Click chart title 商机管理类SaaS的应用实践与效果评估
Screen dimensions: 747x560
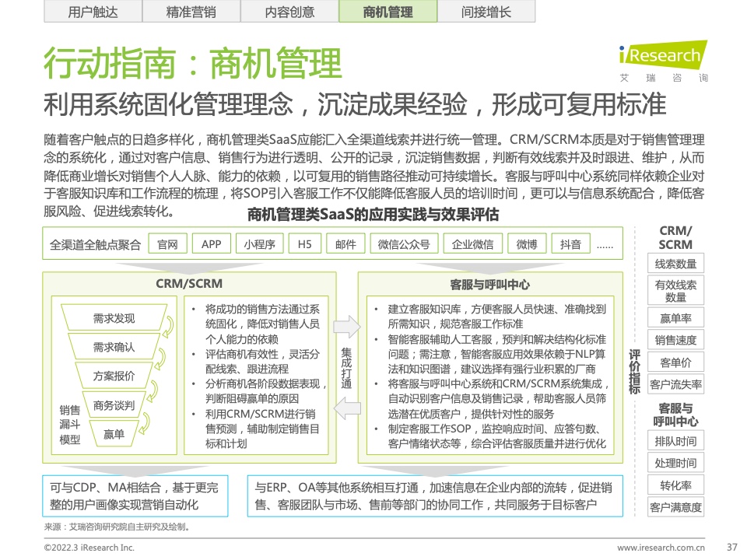point(373,215)
